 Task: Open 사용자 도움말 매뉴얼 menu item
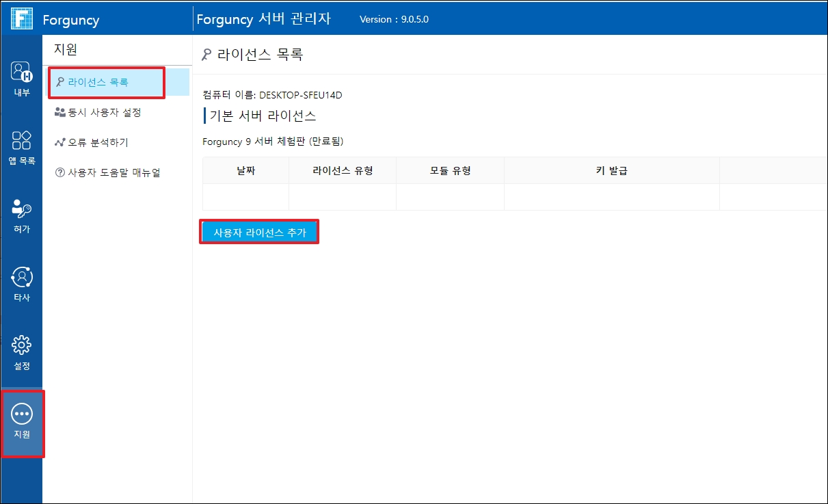107,172
